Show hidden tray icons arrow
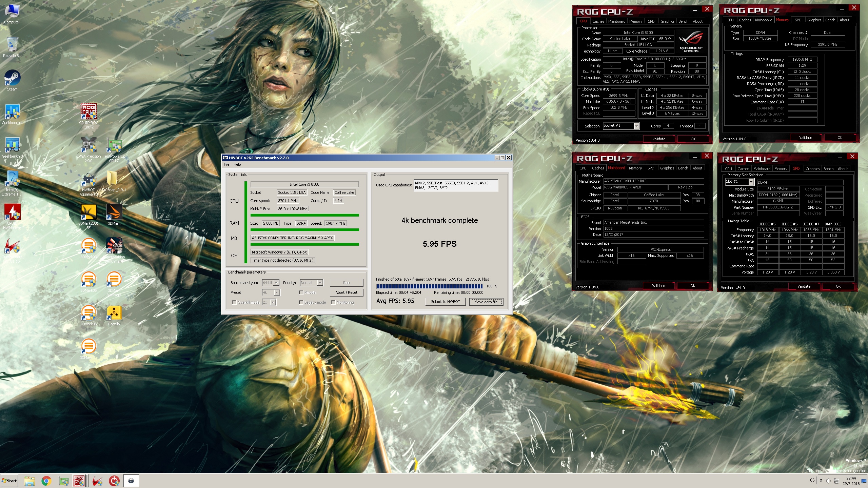 [x=821, y=481]
